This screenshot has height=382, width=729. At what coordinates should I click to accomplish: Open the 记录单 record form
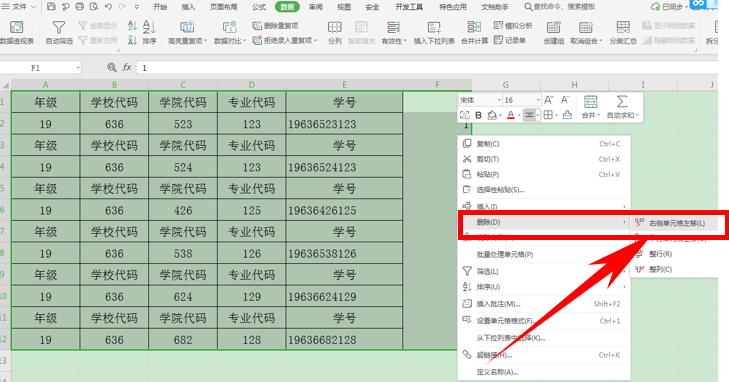(510, 40)
